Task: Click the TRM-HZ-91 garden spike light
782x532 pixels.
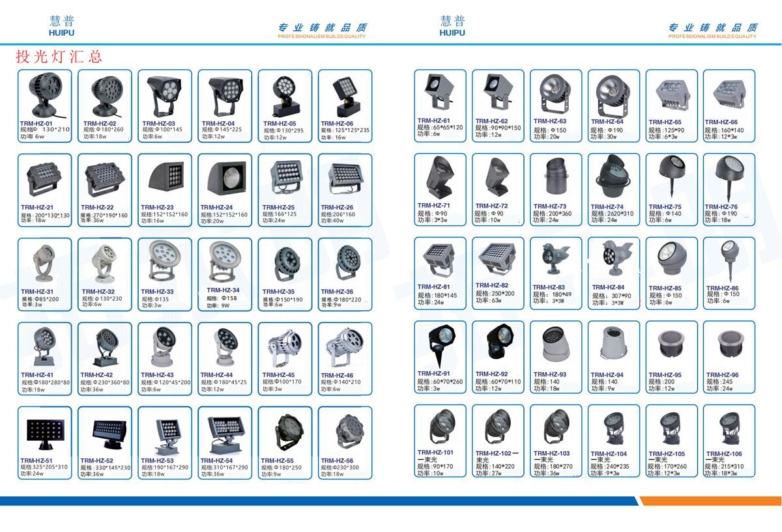Action: pyautogui.click(x=441, y=345)
